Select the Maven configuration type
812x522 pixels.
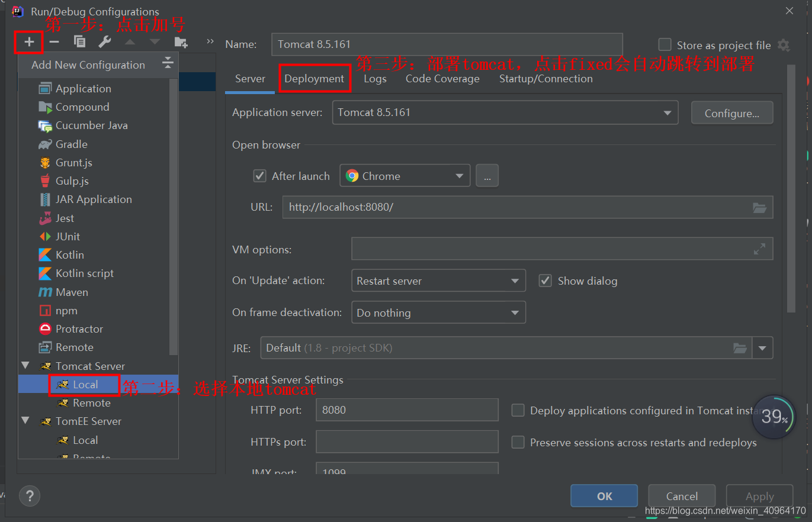click(71, 292)
